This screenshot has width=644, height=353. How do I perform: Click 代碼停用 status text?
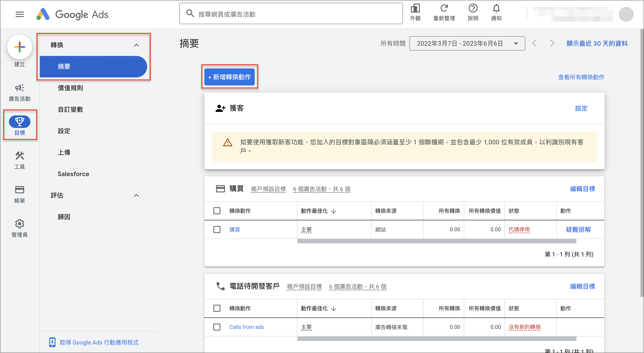519,230
